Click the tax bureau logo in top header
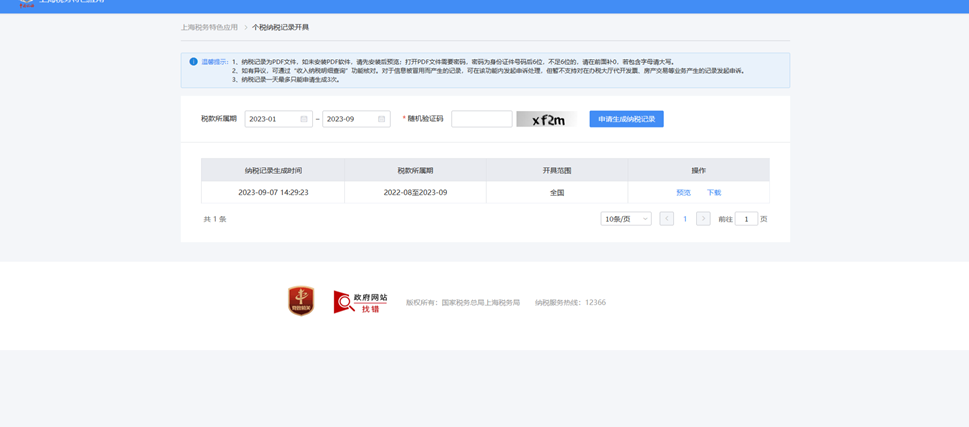This screenshot has width=969, height=427. click(x=26, y=3)
